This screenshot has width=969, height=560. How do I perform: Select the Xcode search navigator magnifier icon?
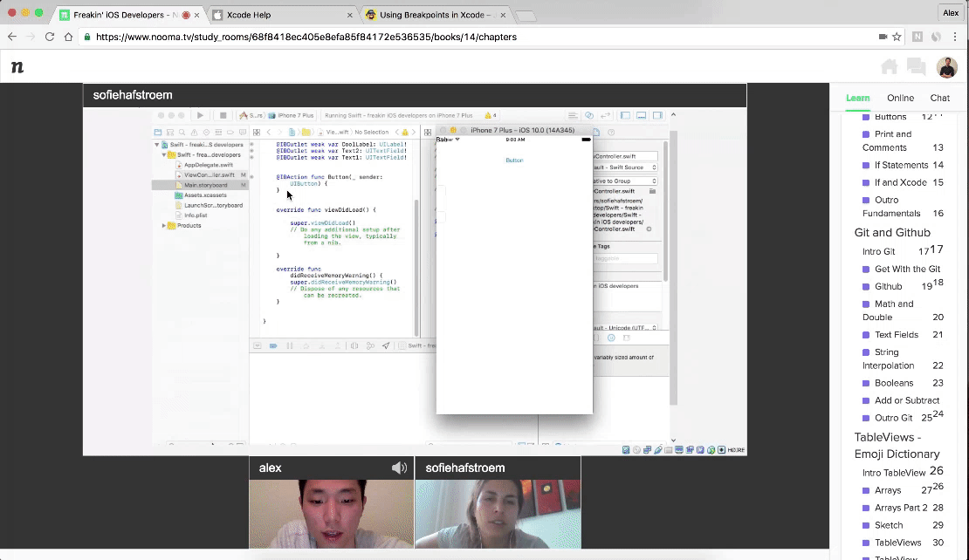point(182,132)
